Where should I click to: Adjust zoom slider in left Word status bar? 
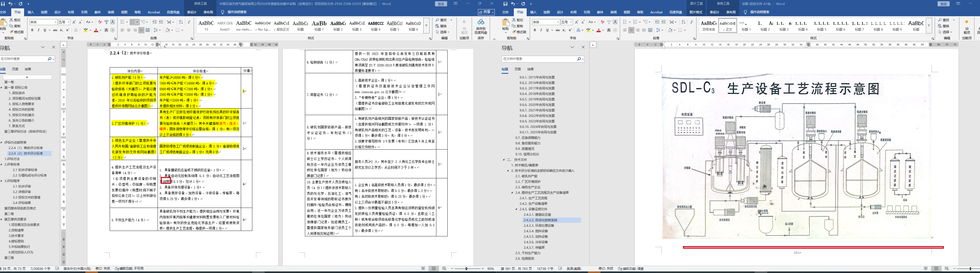pos(466,269)
